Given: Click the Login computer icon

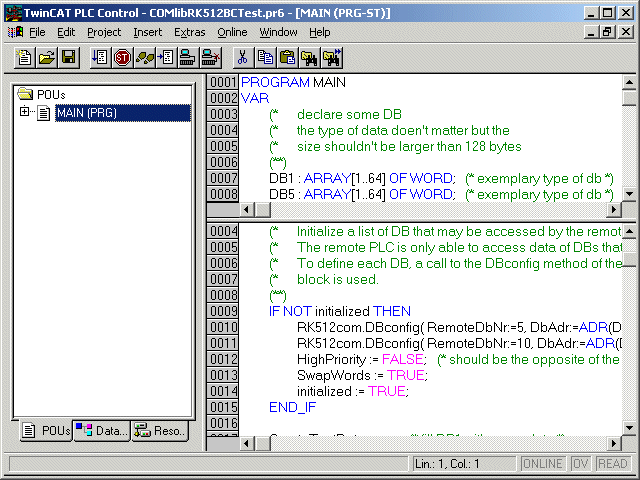Looking at the screenshot, I should tap(188, 57).
